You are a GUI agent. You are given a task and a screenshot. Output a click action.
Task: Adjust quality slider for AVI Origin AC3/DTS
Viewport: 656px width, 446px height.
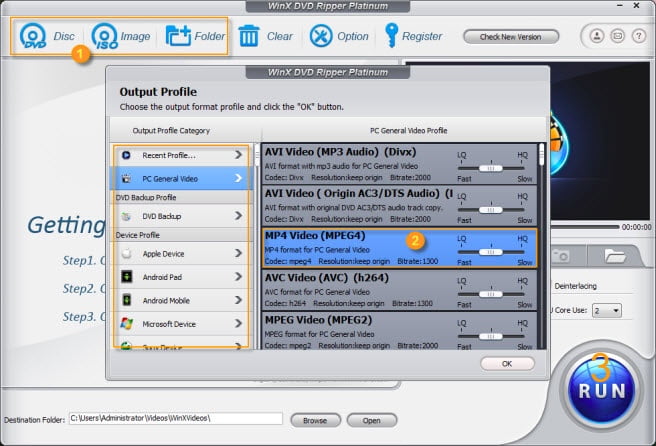(x=491, y=210)
